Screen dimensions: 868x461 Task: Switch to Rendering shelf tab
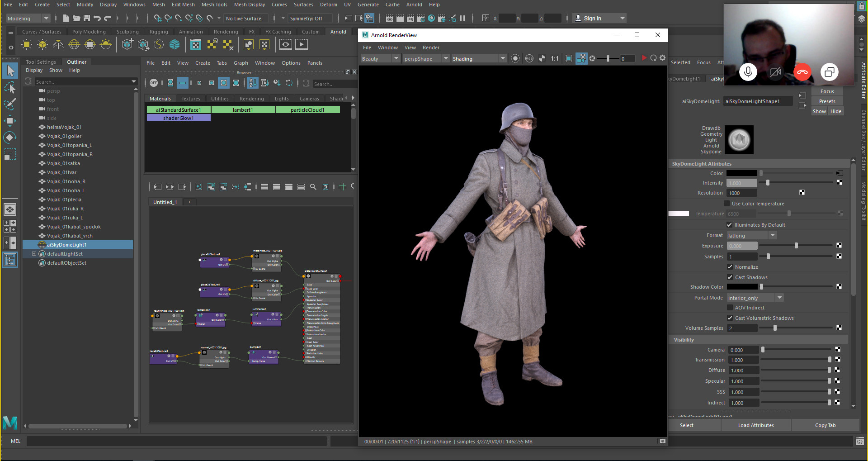[x=226, y=32]
